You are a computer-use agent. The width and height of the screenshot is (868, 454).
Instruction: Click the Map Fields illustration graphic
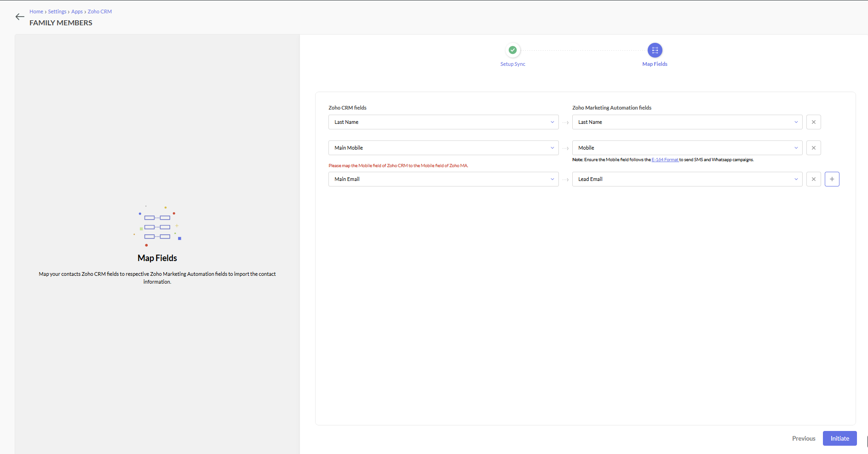pos(157,226)
